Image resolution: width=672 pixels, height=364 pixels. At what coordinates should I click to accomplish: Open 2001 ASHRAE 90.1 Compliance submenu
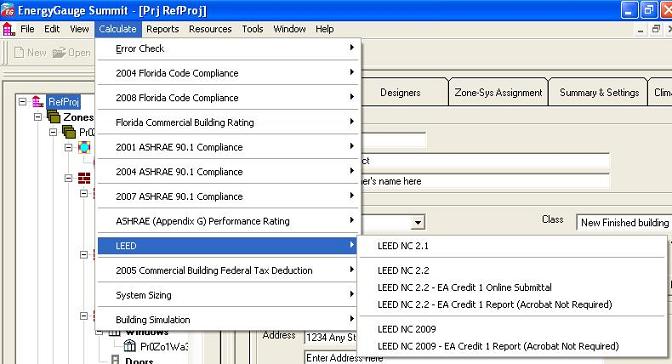coord(228,147)
